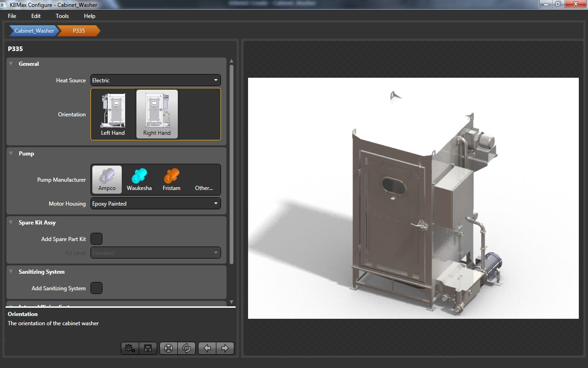588x368 pixels.
Task: Open the File menu
Action: point(12,16)
